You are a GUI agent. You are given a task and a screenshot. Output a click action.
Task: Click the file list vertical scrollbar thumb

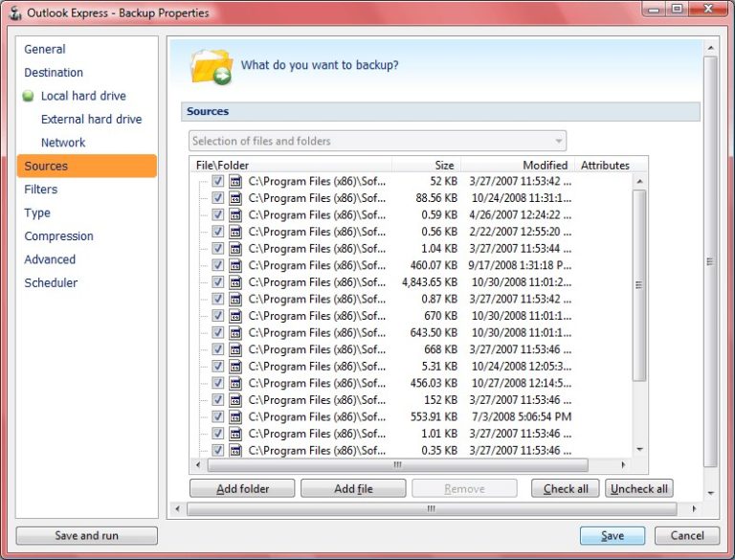point(639,284)
